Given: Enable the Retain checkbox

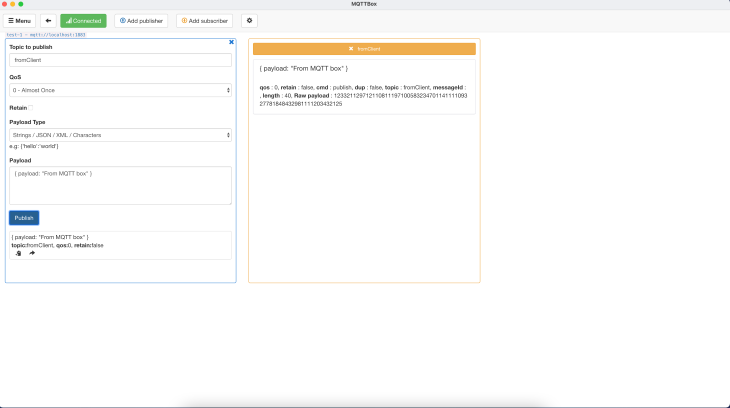Looking at the screenshot, I should (x=31, y=108).
